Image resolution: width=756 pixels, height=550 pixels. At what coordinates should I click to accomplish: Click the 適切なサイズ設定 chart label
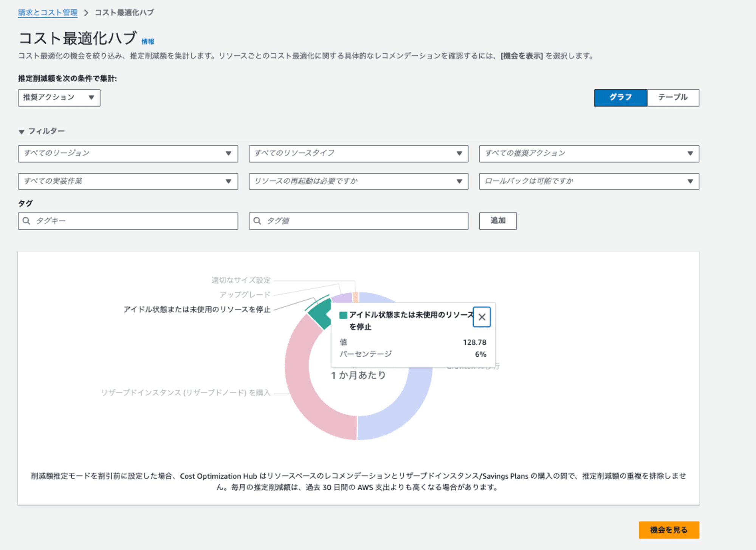point(241,280)
